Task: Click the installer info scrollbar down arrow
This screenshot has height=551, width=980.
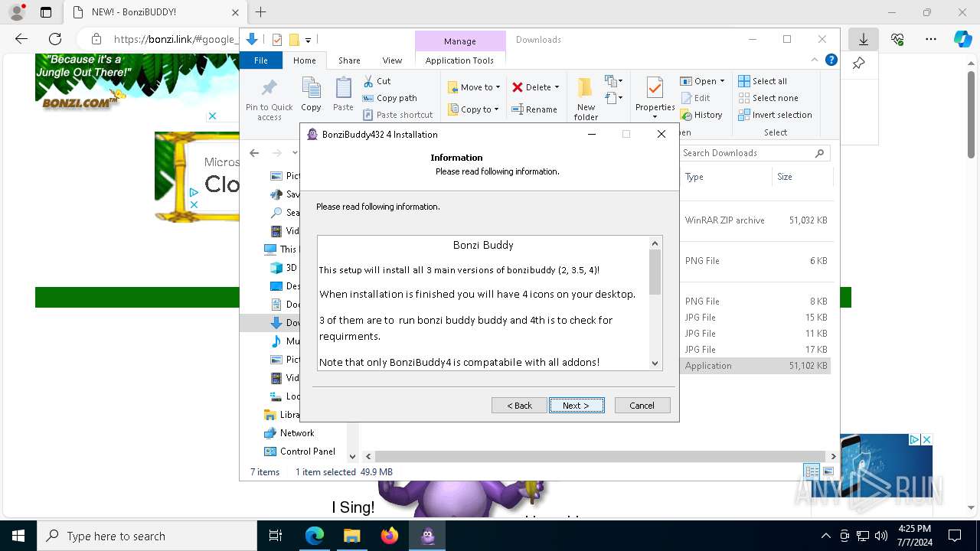Action: click(x=655, y=364)
